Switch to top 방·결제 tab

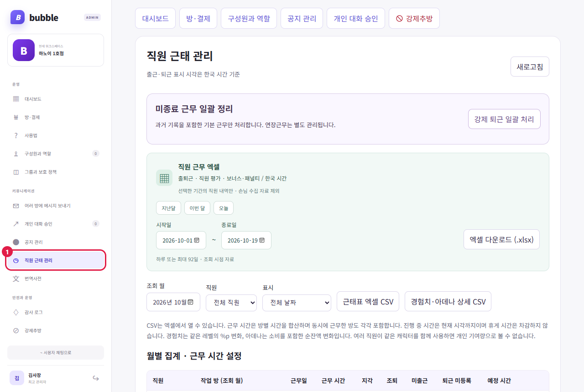198,19
